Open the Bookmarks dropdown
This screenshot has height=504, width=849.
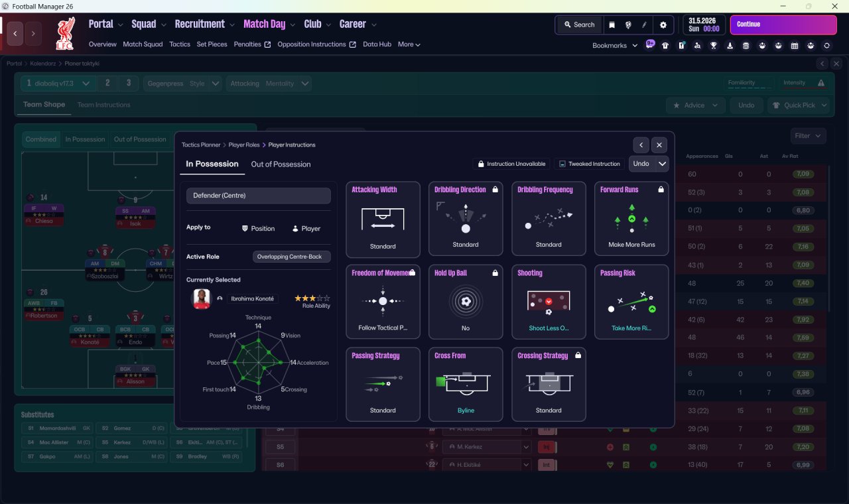click(x=615, y=45)
